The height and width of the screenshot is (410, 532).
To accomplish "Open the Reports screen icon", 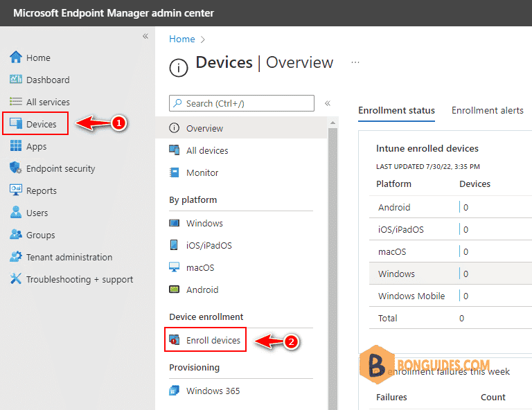I will pyautogui.click(x=16, y=190).
